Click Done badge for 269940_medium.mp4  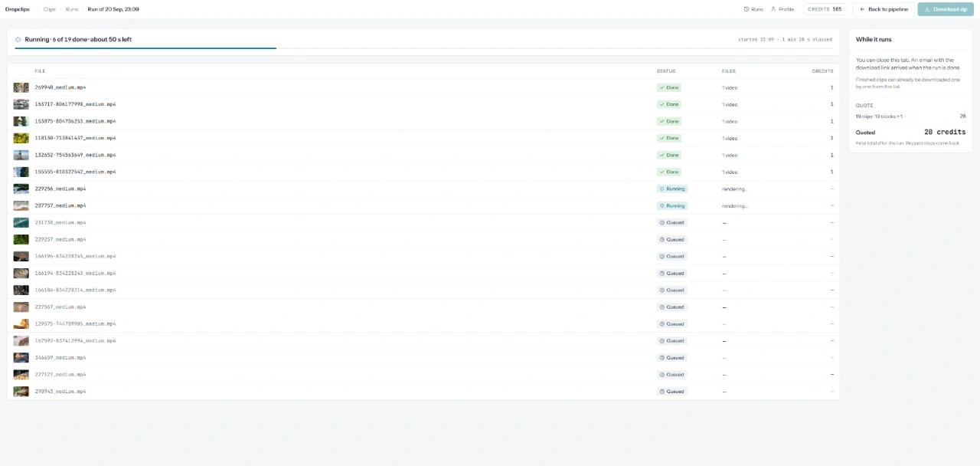tap(669, 87)
